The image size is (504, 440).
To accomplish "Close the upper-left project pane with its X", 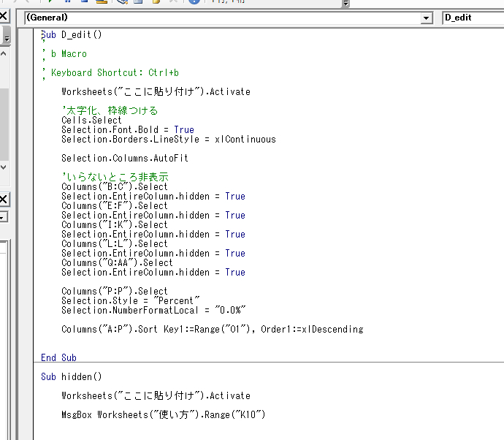I will pos(4,16).
